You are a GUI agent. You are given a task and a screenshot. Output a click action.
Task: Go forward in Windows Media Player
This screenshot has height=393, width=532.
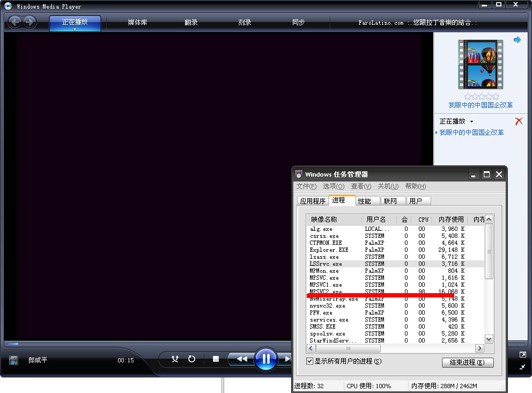tap(29, 23)
